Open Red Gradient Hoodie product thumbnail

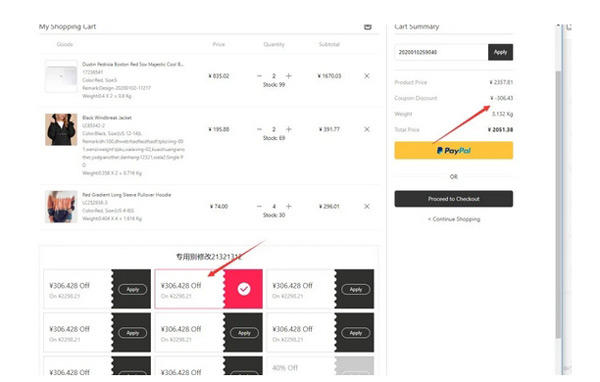click(x=61, y=207)
